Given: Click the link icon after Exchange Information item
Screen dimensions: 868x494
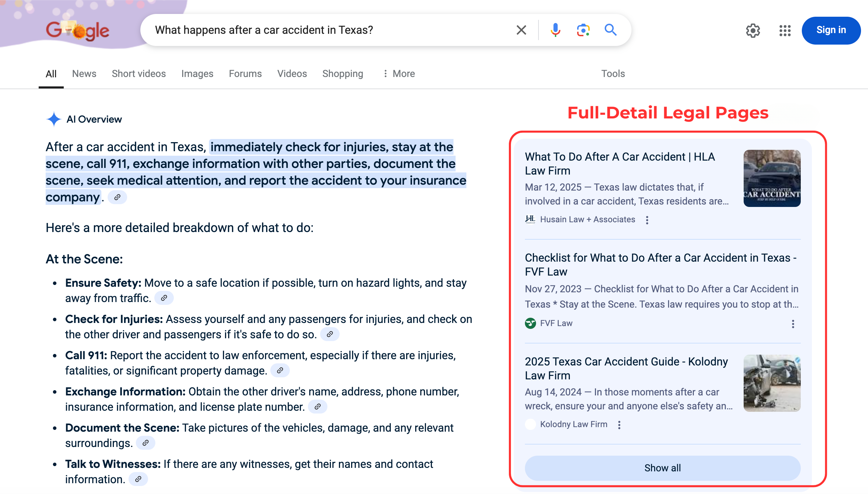Looking at the screenshot, I should 318,407.
